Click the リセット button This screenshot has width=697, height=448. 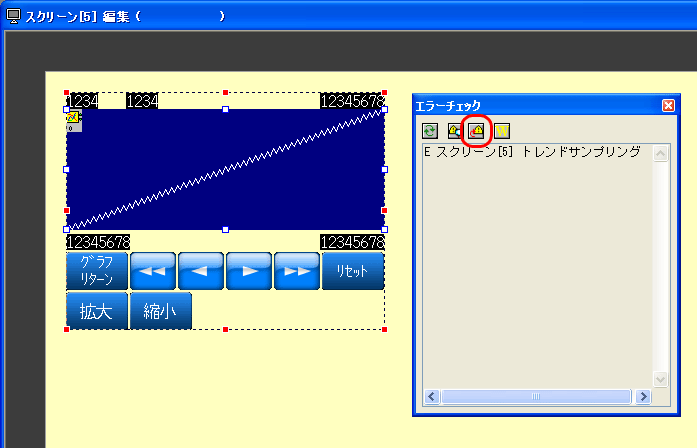coord(352,271)
